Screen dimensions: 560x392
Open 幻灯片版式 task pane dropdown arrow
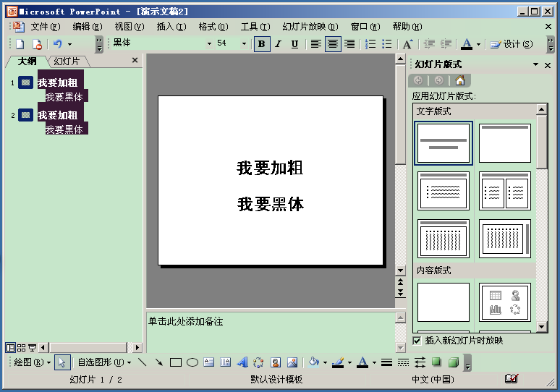[x=535, y=64]
